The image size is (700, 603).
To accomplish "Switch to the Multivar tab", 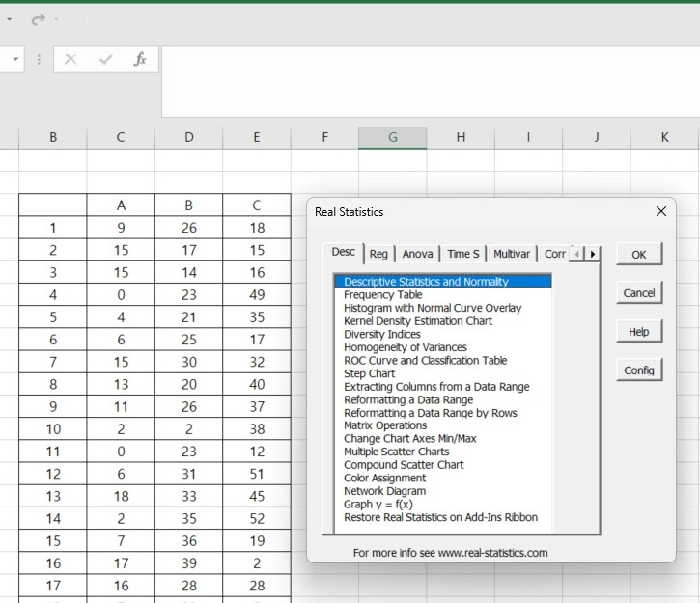I will (x=512, y=254).
